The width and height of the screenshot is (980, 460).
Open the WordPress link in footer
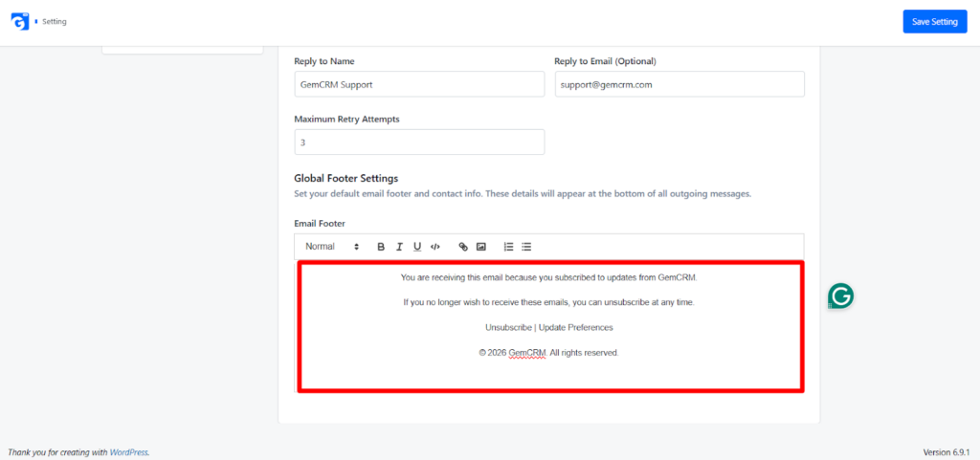tap(129, 452)
